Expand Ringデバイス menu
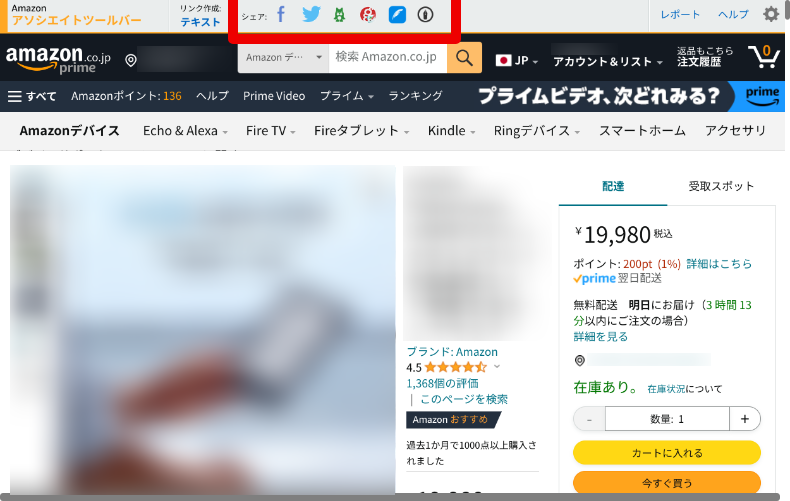The height and width of the screenshot is (501, 790). pos(537,131)
